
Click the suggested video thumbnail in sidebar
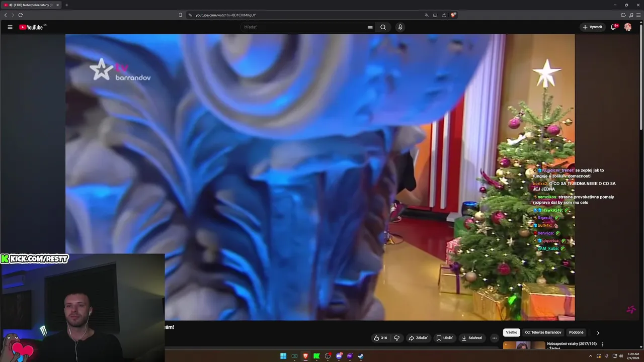coord(524,345)
